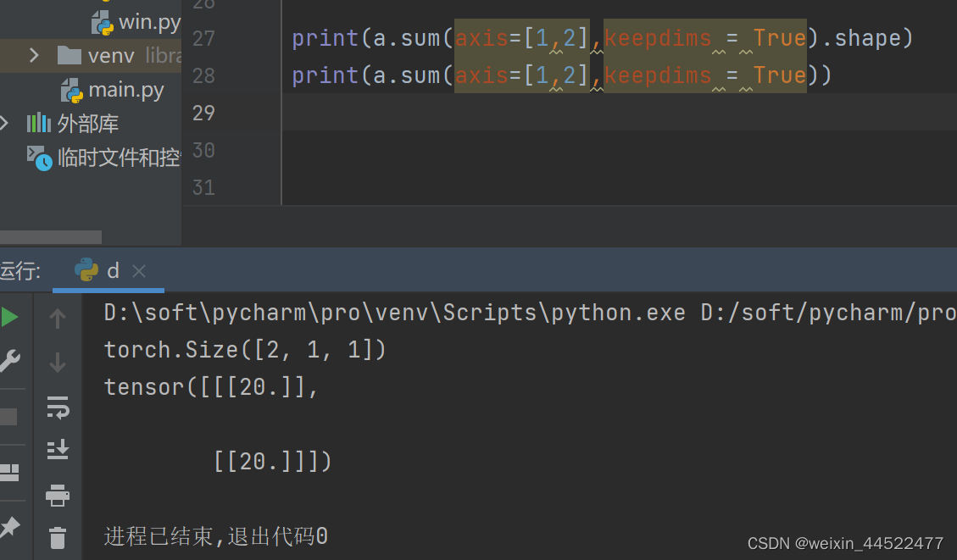
Task: Click line number 30 in gutter
Action: click(x=203, y=150)
